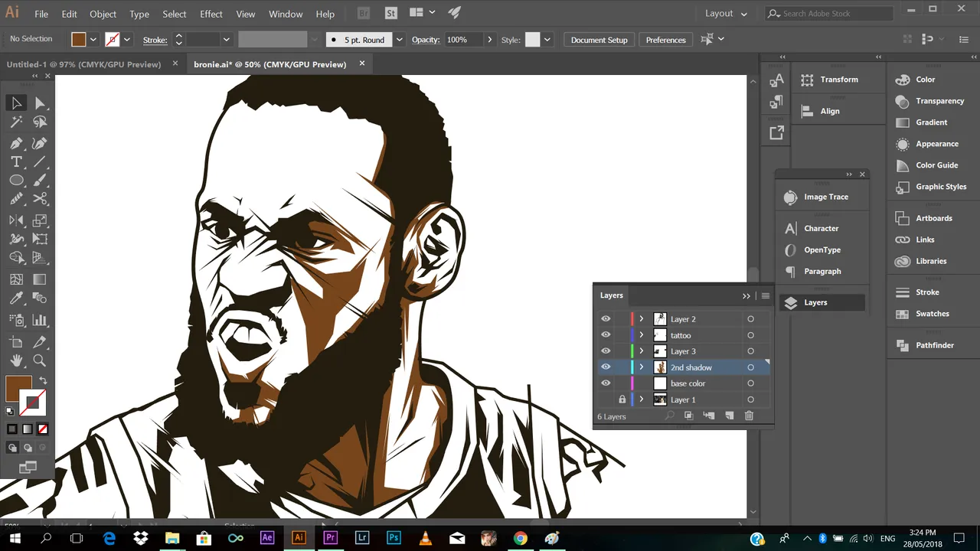Select the Ellipse tool

(16, 181)
